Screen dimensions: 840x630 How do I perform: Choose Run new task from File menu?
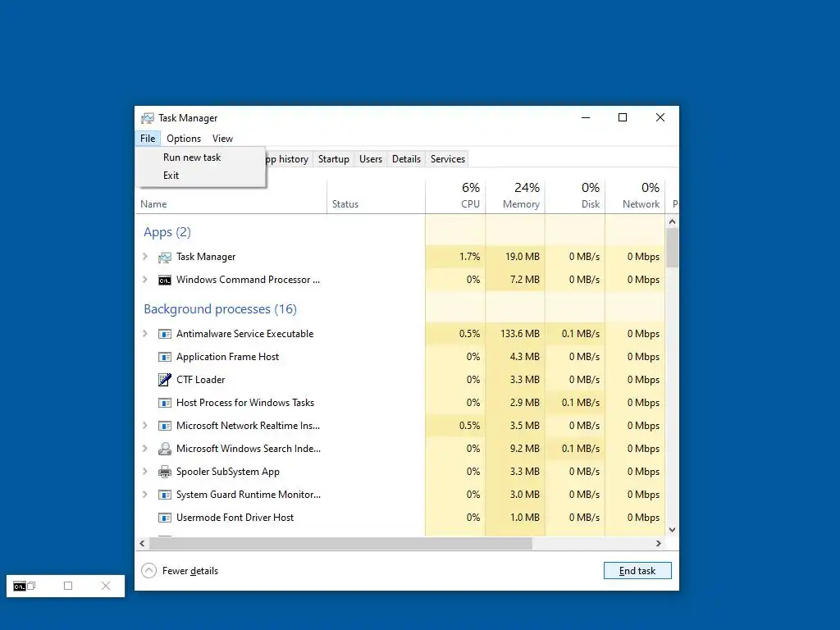click(x=200, y=157)
